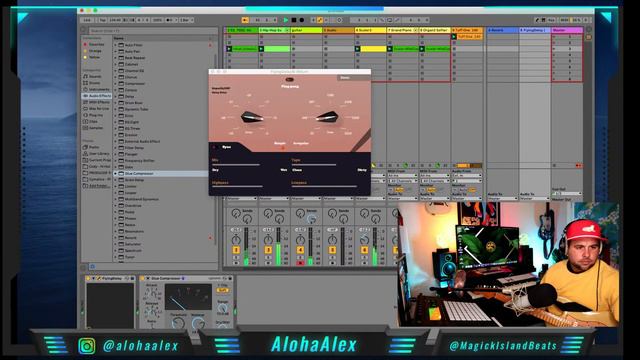
Task: Expand the Reverb browser folder
Action: pos(116,238)
